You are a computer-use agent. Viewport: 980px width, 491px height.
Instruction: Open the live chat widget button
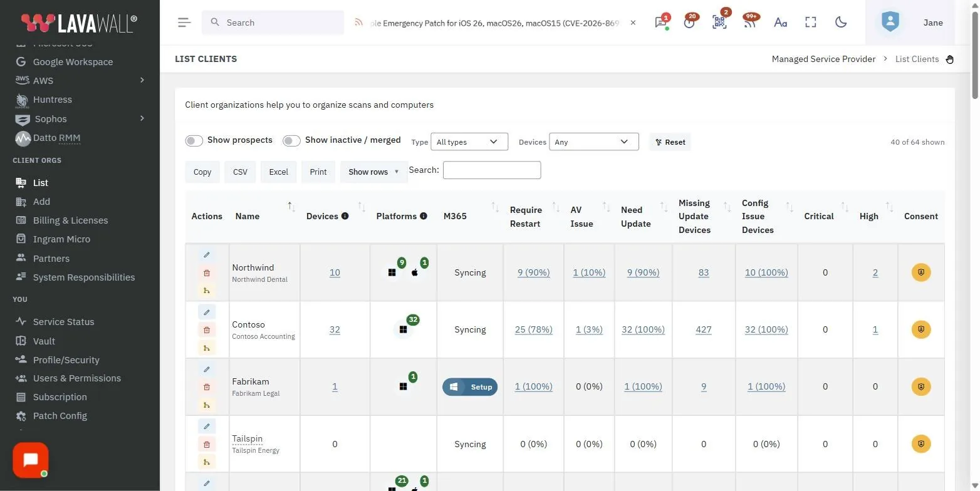[30, 460]
